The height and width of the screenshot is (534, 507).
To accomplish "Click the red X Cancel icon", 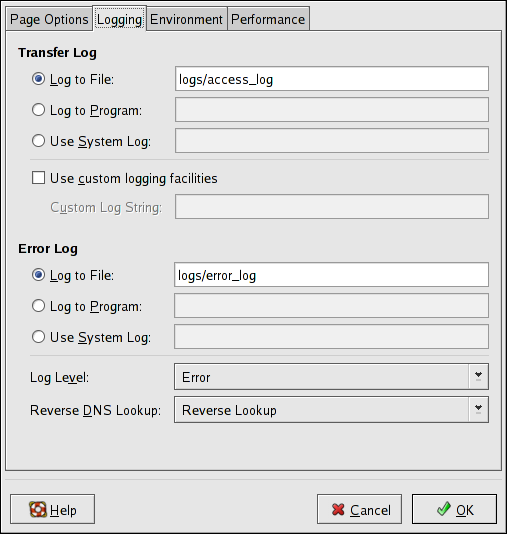I will click(338, 509).
